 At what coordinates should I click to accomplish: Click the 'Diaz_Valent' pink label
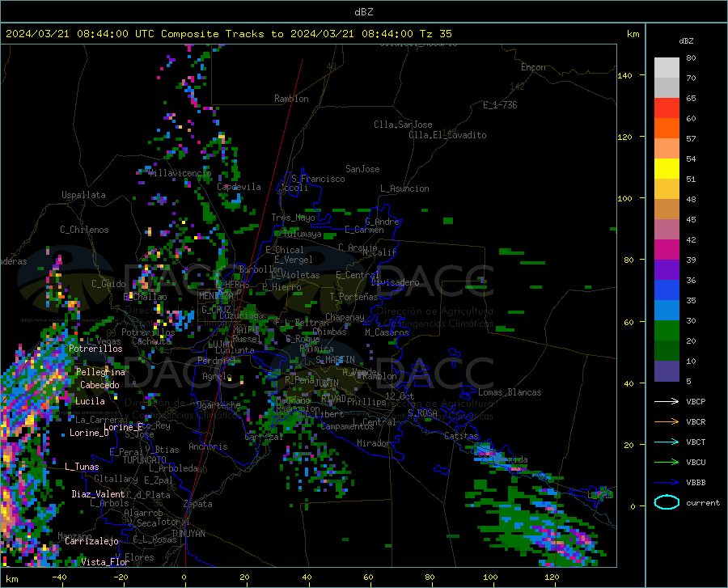click(x=98, y=494)
